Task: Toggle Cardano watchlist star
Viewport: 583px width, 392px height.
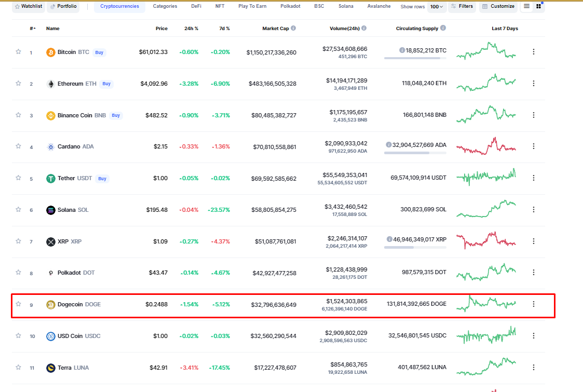Action: (x=18, y=146)
